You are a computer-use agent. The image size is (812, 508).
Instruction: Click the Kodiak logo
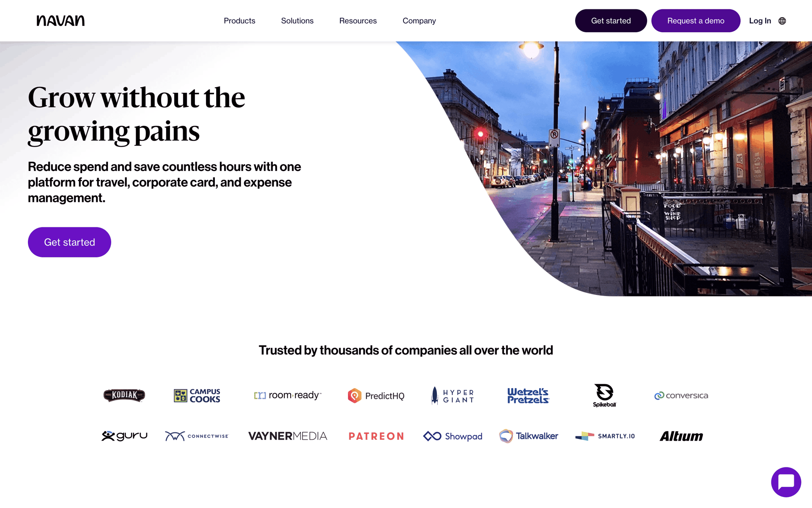pos(124,395)
